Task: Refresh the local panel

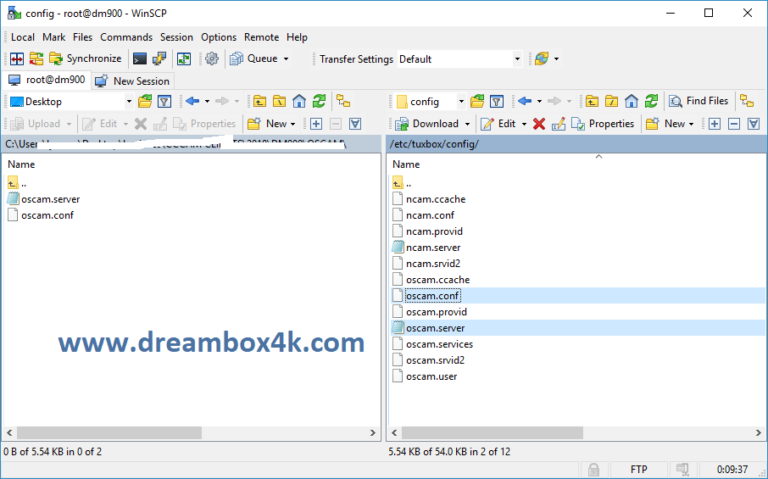Action: click(319, 101)
